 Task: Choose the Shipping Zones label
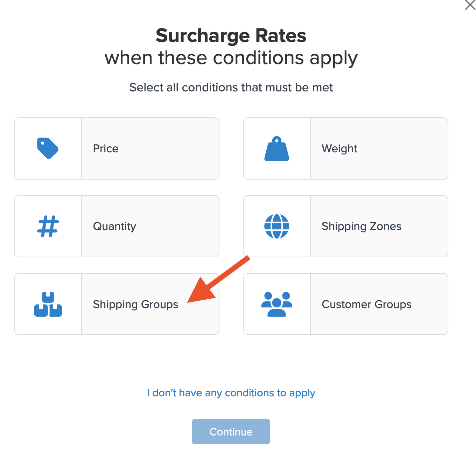point(361,226)
